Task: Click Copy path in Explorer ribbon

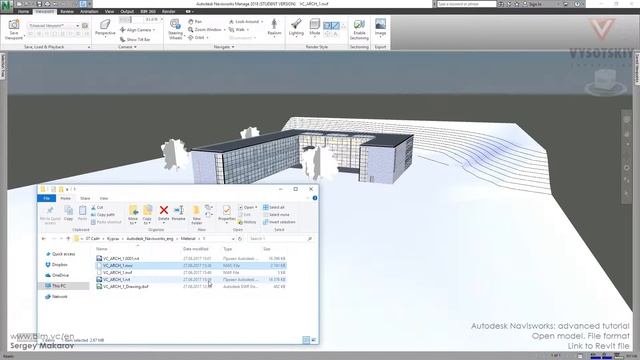Action: 103,215
